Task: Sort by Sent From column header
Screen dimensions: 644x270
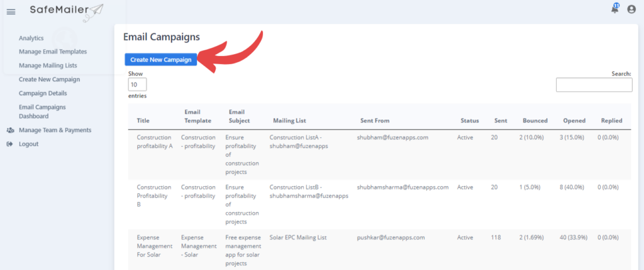Action: click(x=375, y=121)
